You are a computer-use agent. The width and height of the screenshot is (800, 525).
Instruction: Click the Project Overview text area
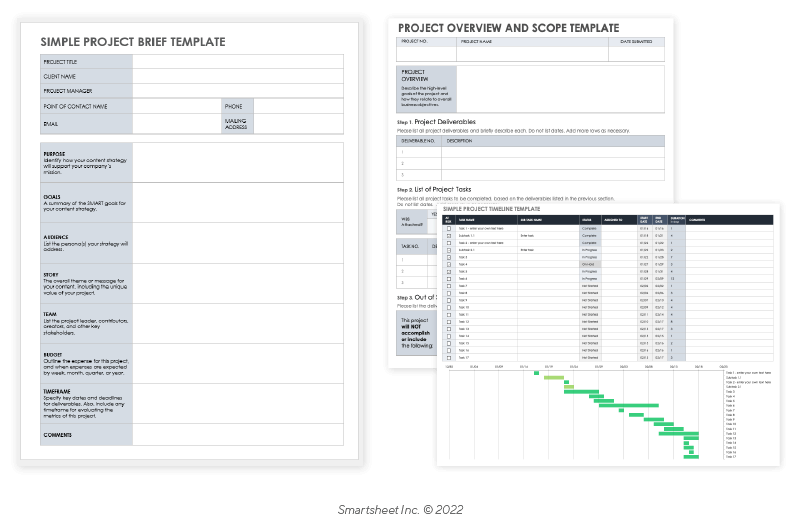coord(560,87)
